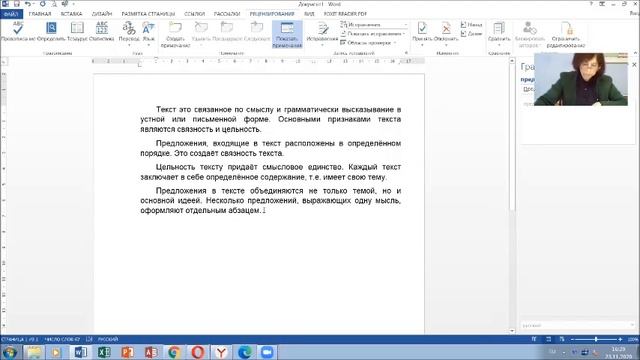The image size is (640, 360).
Task: Open Yandex Browser from the taskbar
Action: (x=221, y=352)
